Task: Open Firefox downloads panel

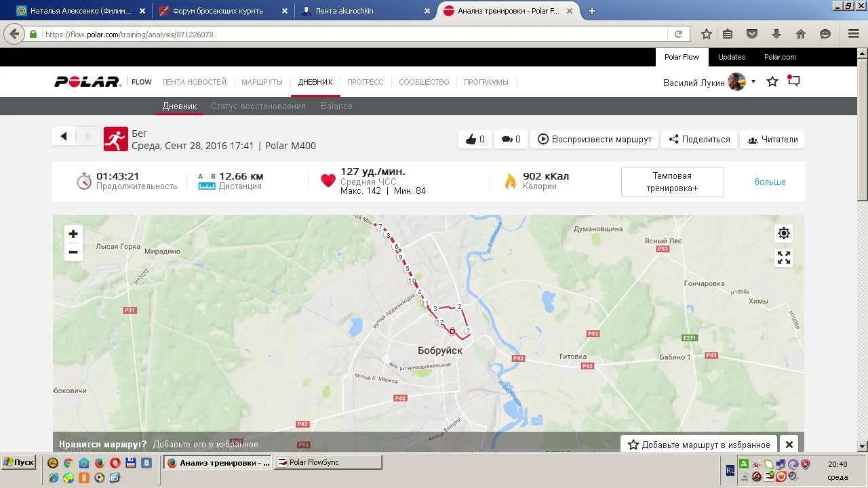Action: (x=776, y=34)
